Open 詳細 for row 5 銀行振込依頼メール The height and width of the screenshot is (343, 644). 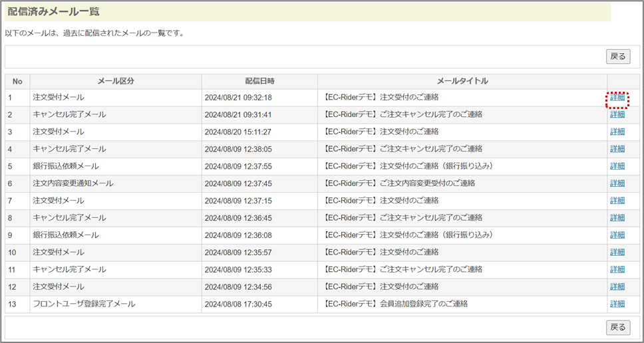pyautogui.click(x=617, y=166)
